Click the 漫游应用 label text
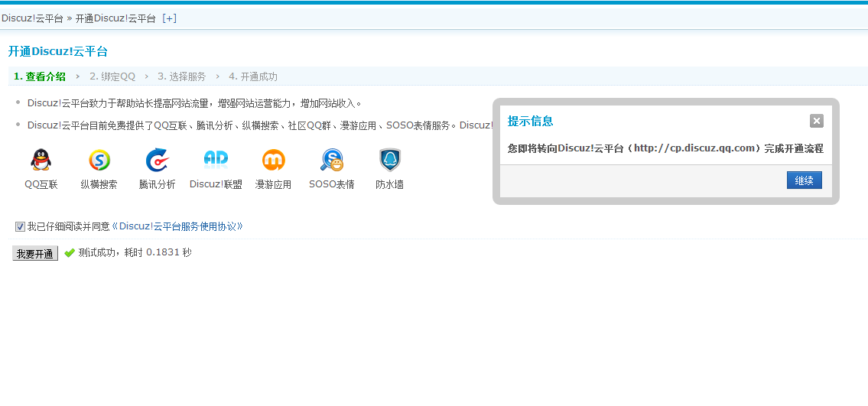This screenshot has width=868, height=406. pos(274,185)
